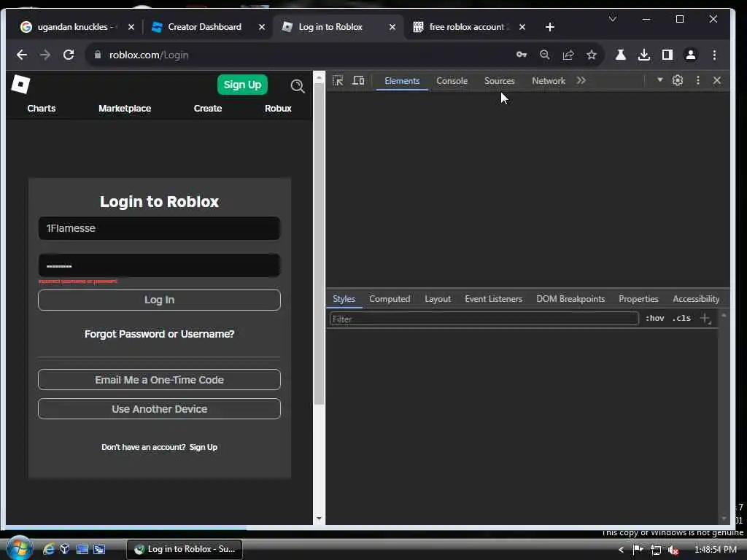Viewport: 747px width, 560px height.
Task: Select the Computed pane tab
Action: (390, 299)
